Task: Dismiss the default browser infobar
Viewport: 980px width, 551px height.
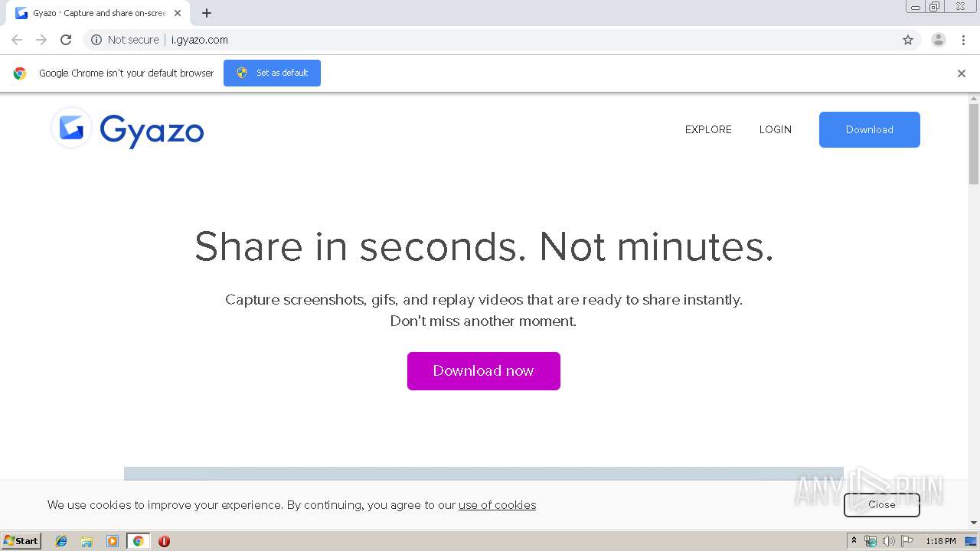Action: point(962,73)
